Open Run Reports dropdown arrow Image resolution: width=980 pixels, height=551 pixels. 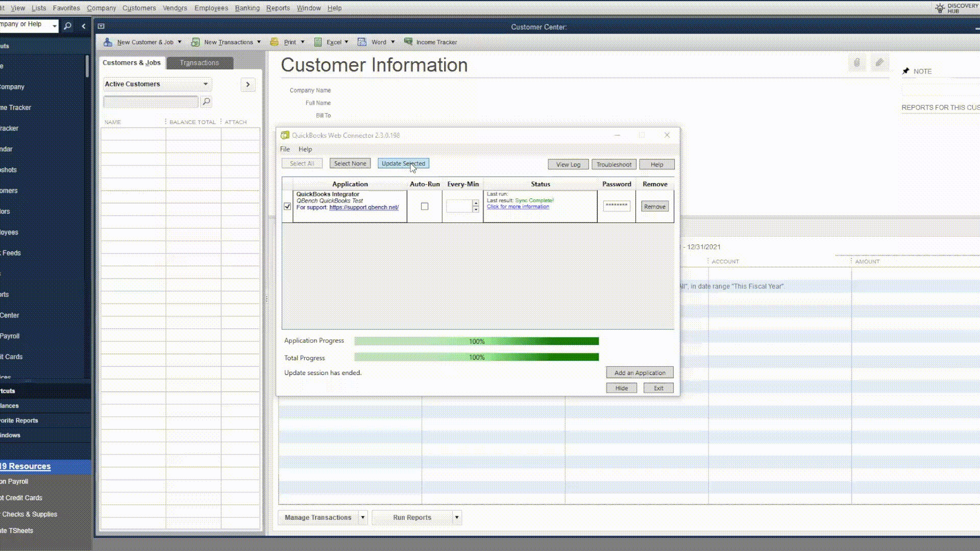457,517
